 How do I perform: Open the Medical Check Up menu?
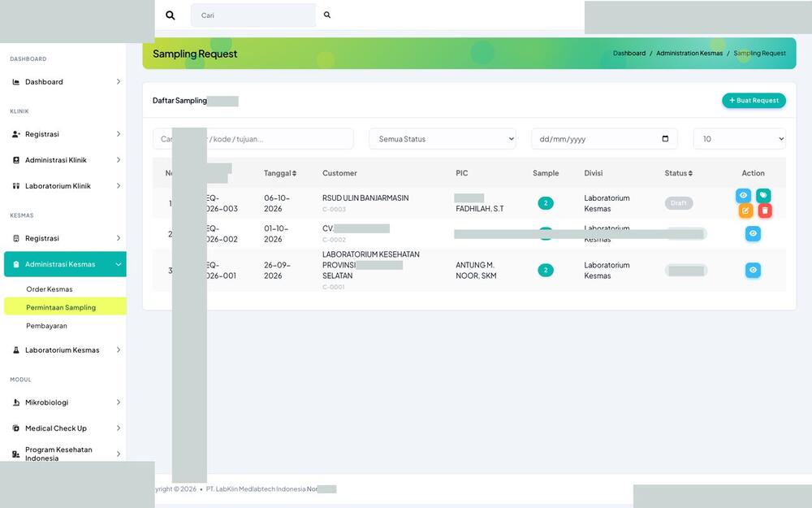[x=65, y=428]
